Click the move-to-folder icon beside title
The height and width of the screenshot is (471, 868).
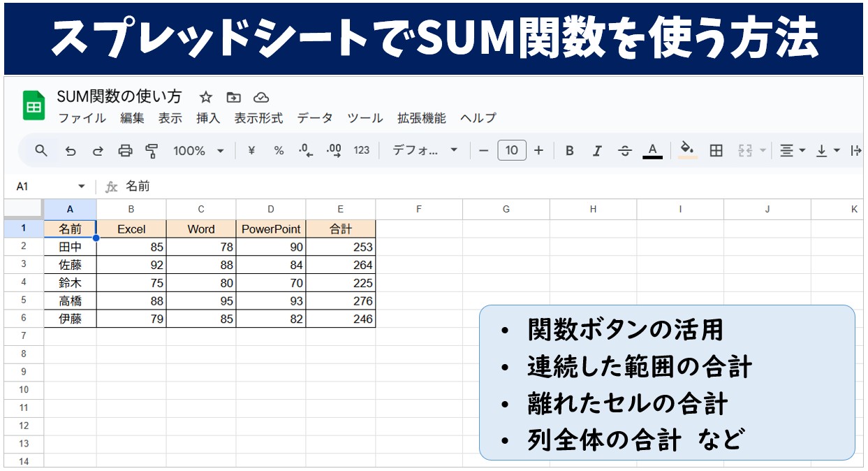233,97
